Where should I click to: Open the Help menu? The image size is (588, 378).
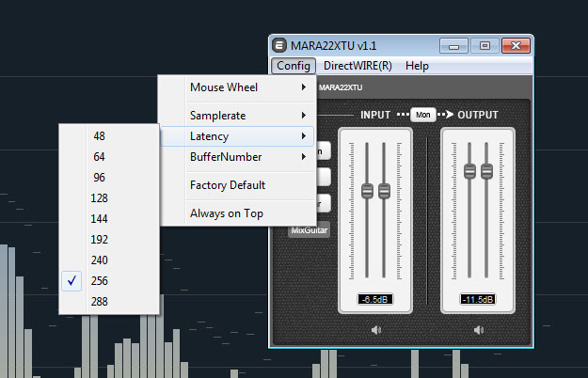[x=417, y=66]
